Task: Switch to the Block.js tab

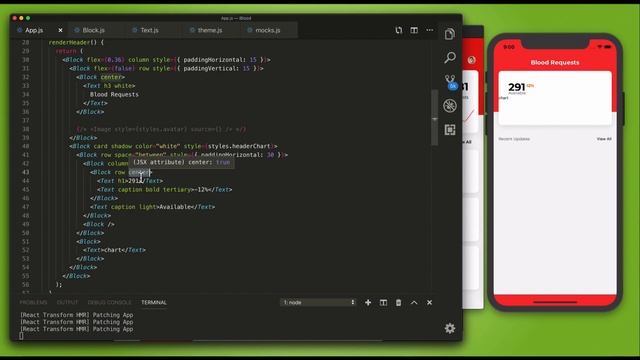Action: (x=93, y=30)
